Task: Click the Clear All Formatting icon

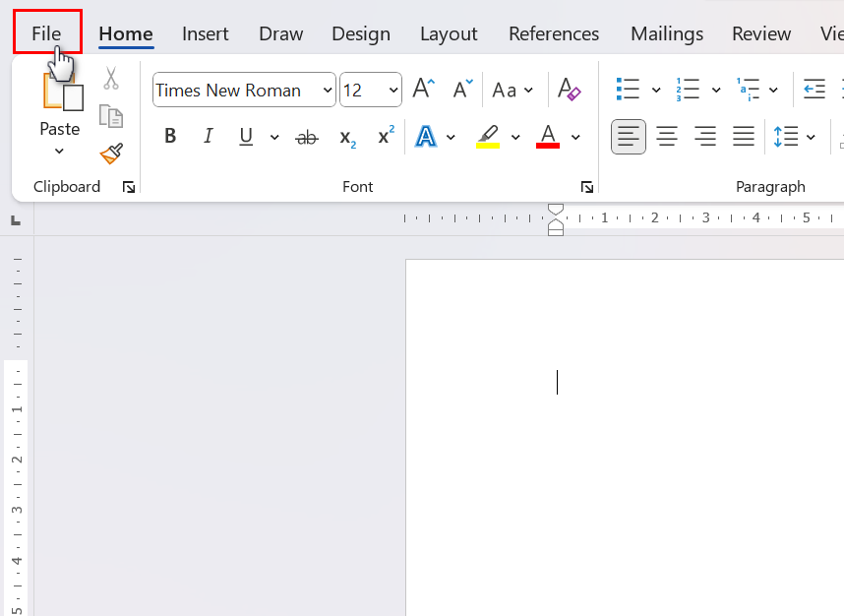Action: click(x=569, y=90)
